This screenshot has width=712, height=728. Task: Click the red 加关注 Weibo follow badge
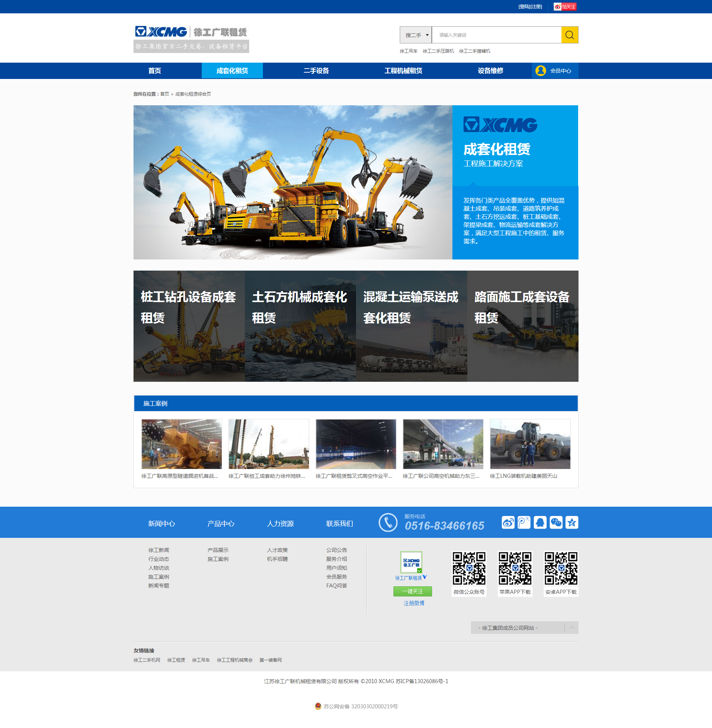tap(565, 7)
